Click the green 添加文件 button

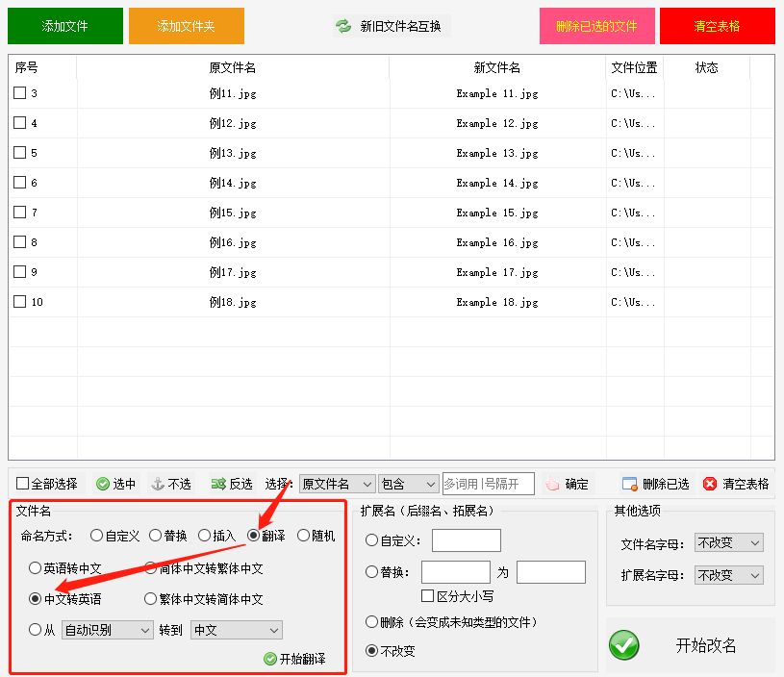coord(65,26)
